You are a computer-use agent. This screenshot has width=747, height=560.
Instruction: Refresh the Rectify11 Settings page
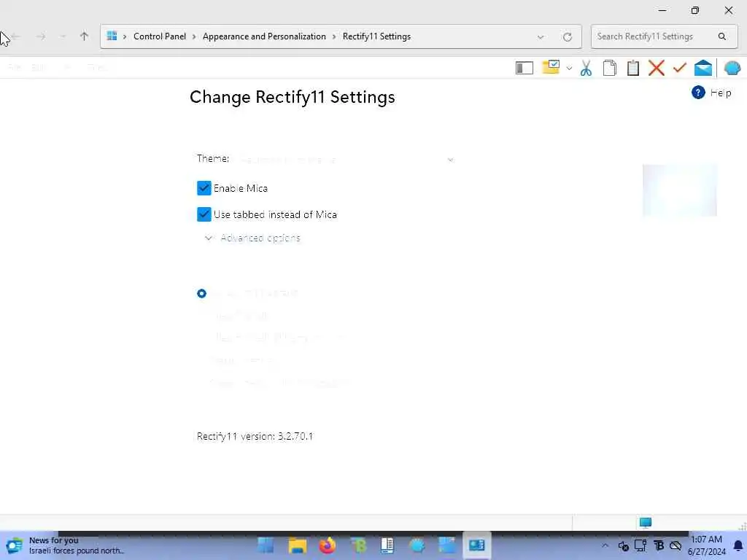[x=567, y=36]
